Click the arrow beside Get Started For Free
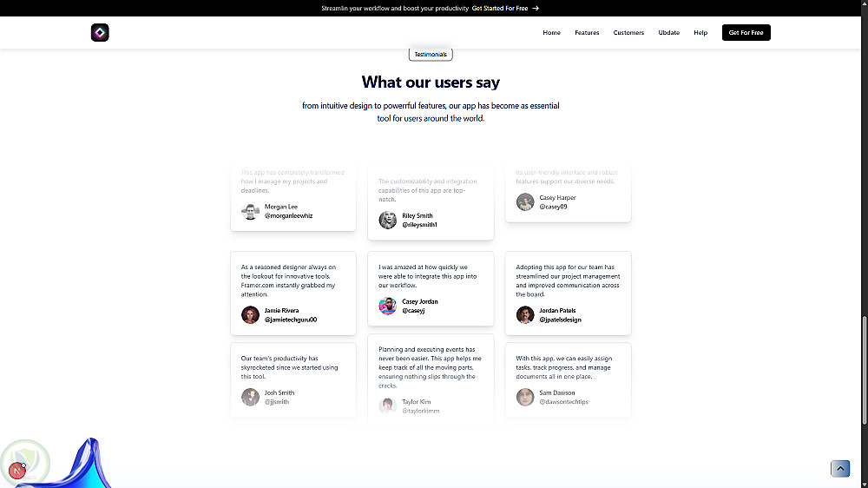 [536, 8]
